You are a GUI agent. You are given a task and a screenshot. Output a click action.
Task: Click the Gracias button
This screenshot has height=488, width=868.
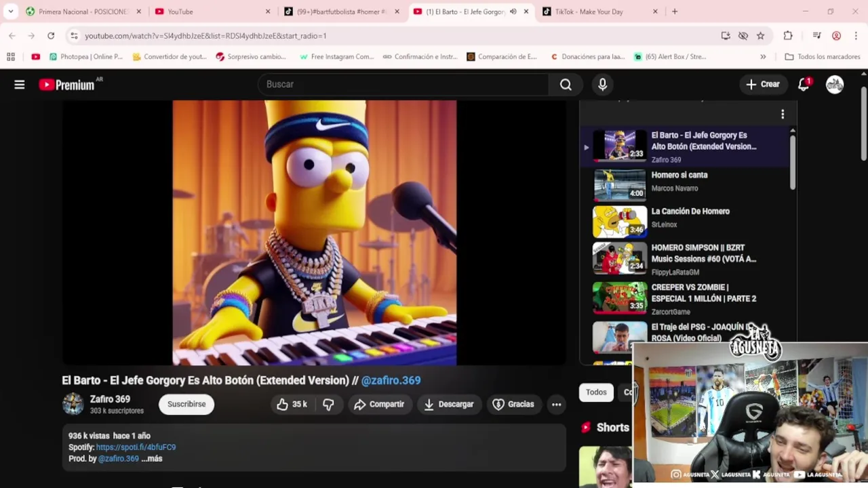click(x=513, y=404)
